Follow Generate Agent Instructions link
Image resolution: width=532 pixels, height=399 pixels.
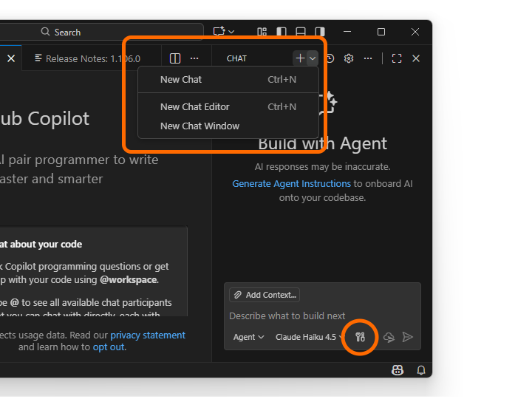click(x=291, y=183)
